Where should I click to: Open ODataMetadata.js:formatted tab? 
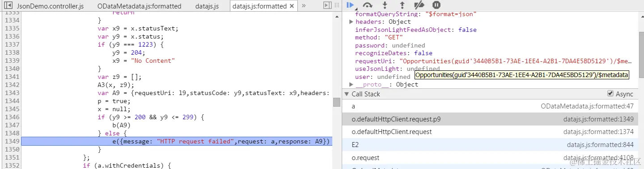[140, 6]
